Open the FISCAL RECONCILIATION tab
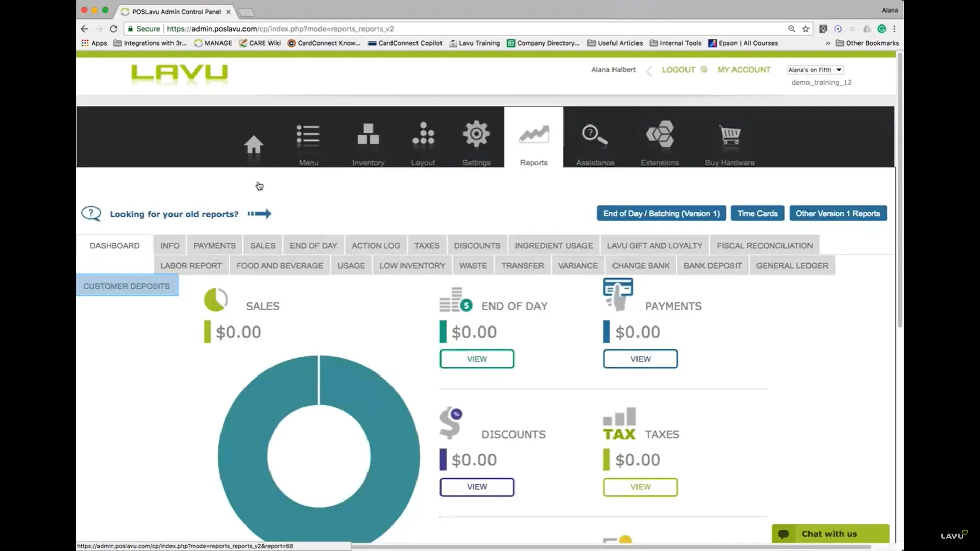The height and width of the screenshot is (551, 980). (x=765, y=245)
